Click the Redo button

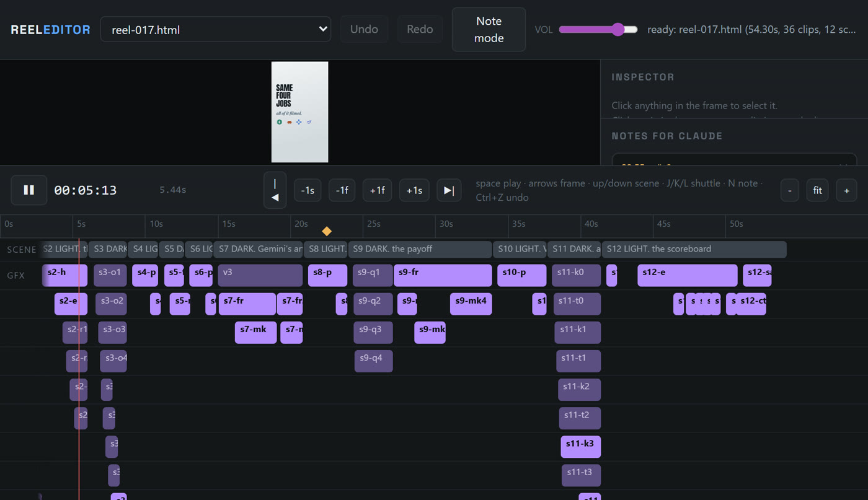[420, 29]
